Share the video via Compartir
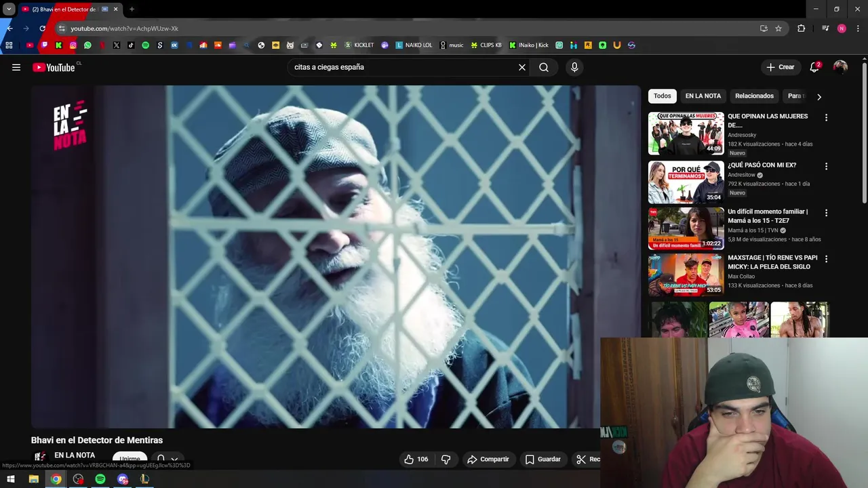This screenshot has width=868, height=488. tap(488, 459)
